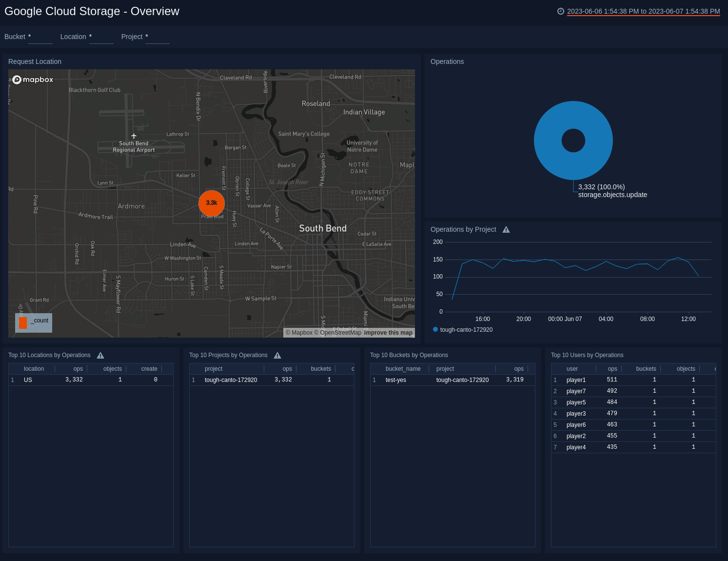Sort Locations table by create column
The height and width of the screenshot is (561, 728).
(x=149, y=369)
